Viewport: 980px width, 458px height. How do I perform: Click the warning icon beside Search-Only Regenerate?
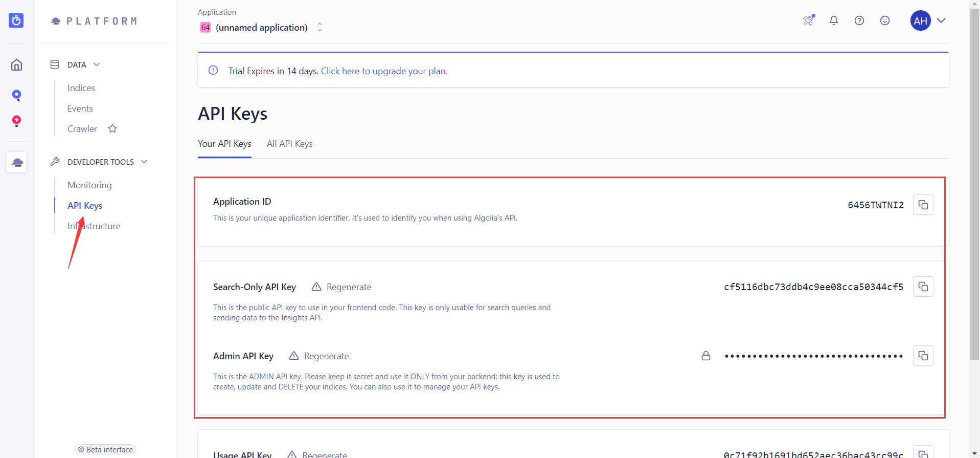pos(316,287)
